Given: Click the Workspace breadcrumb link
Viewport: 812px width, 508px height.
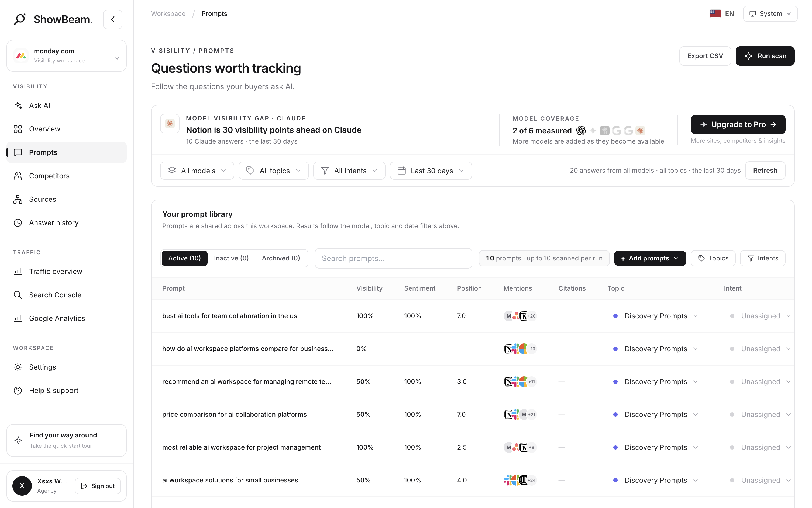Looking at the screenshot, I should click(x=168, y=14).
